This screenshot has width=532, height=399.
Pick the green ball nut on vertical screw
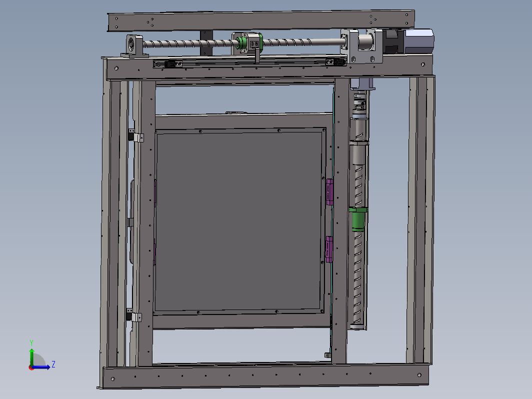click(x=358, y=219)
